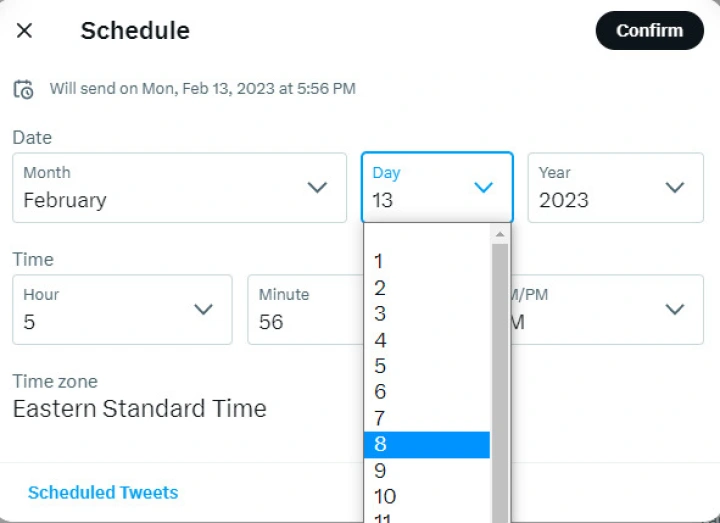Screen dimensions: 720x523
Task: Click the day list scroll-up arrow
Action: (x=500, y=233)
